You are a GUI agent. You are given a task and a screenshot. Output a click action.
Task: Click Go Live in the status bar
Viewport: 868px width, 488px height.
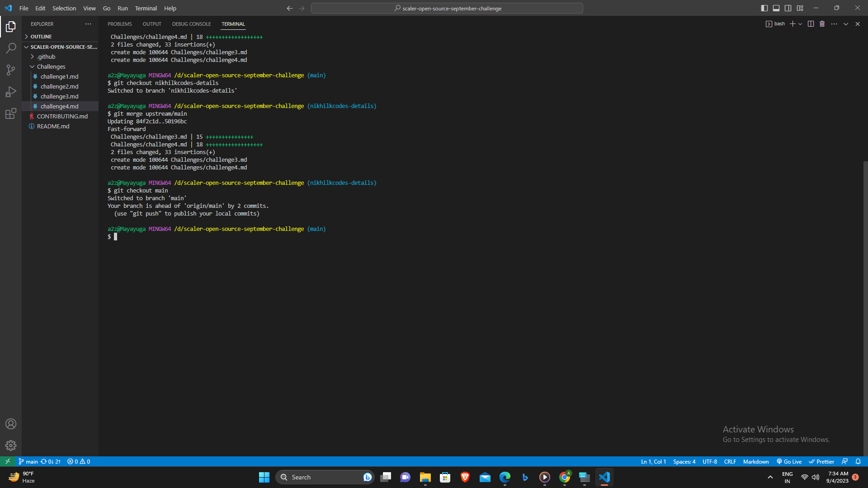point(789,461)
